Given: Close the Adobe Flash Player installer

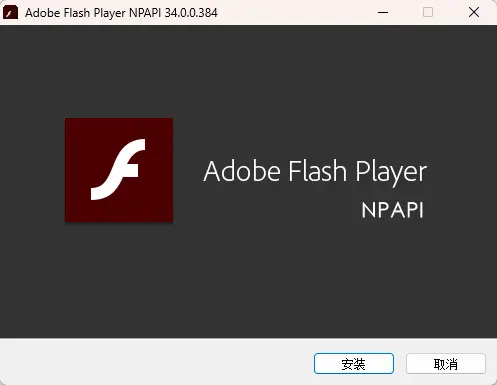Looking at the screenshot, I should [474, 12].
